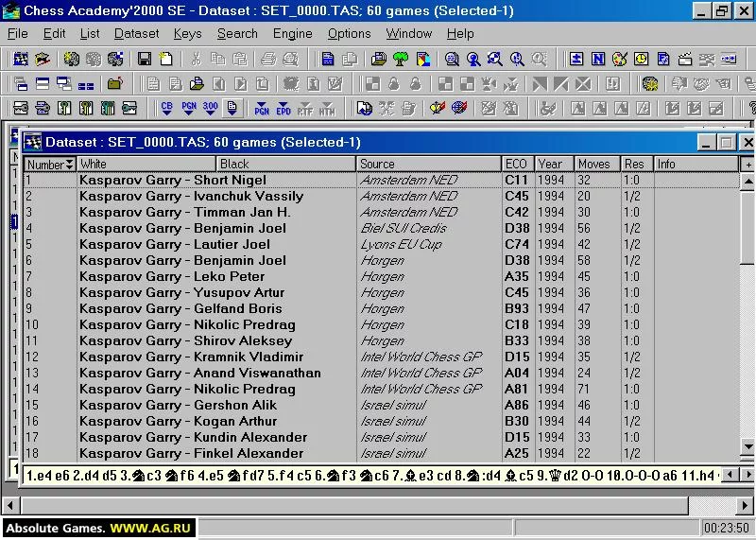Sort by the ECO column header
Screen dimensions: 756x540
pyautogui.click(x=518, y=164)
